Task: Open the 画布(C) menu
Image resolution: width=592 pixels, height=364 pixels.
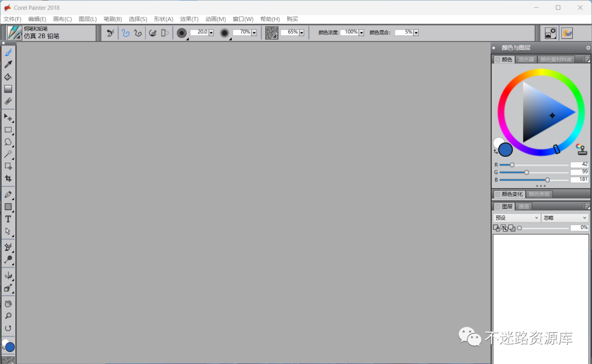Action: (x=62, y=19)
